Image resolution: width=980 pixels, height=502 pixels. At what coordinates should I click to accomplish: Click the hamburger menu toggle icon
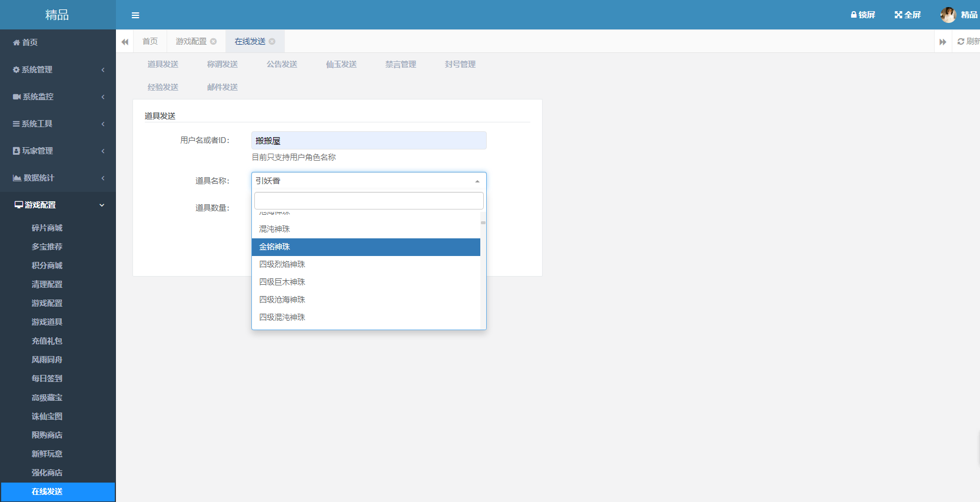tap(135, 15)
